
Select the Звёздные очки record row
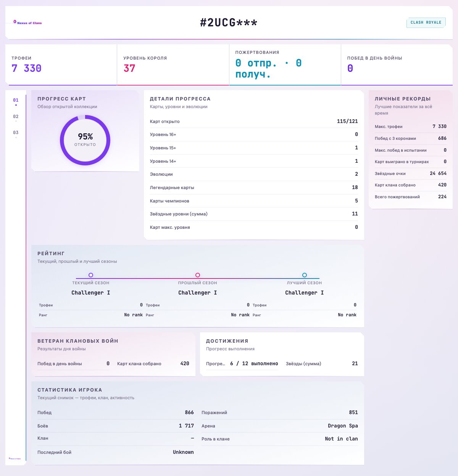coord(411,173)
